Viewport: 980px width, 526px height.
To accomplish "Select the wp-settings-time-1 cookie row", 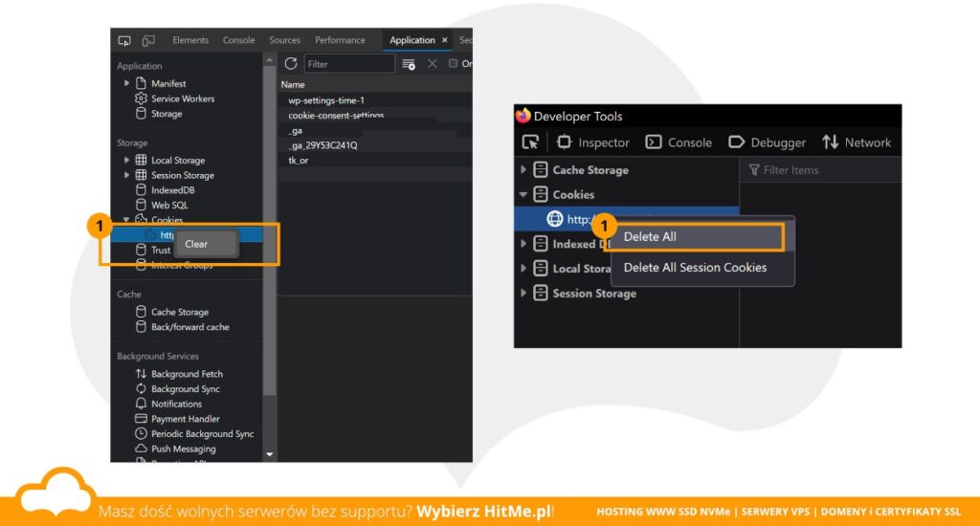I will (375, 100).
